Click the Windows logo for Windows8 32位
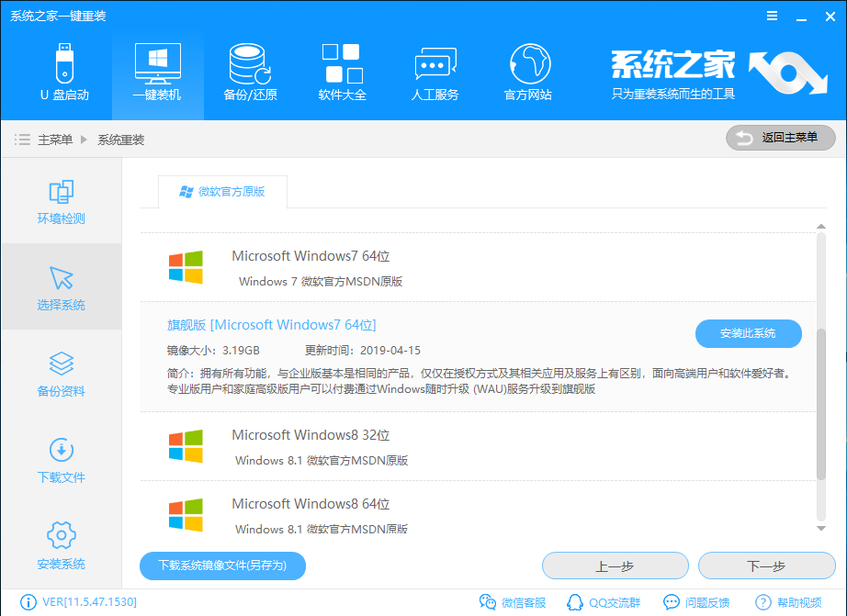 tap(186, 446)
